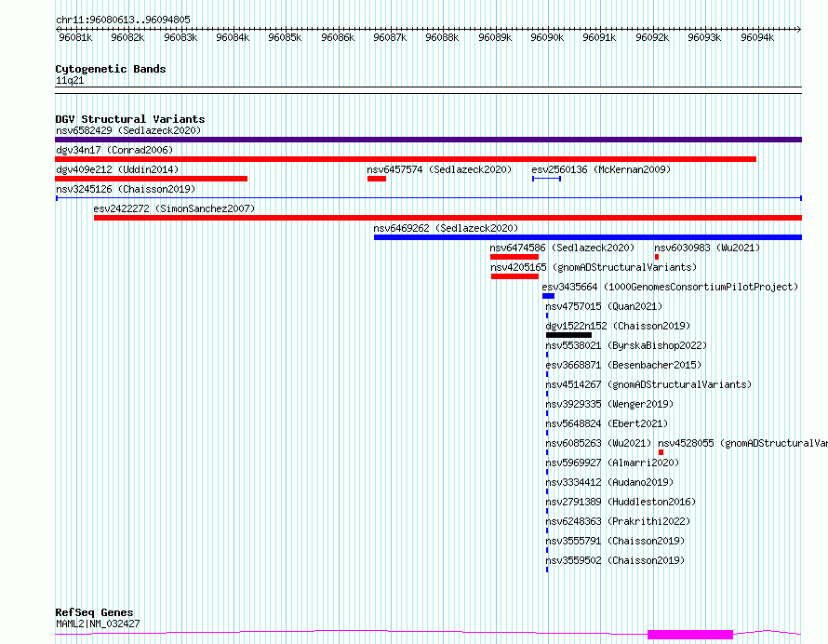Open the partially shown nsv4528055 label
This screenshot has height=644, width=828.
[x=742, y=443]
